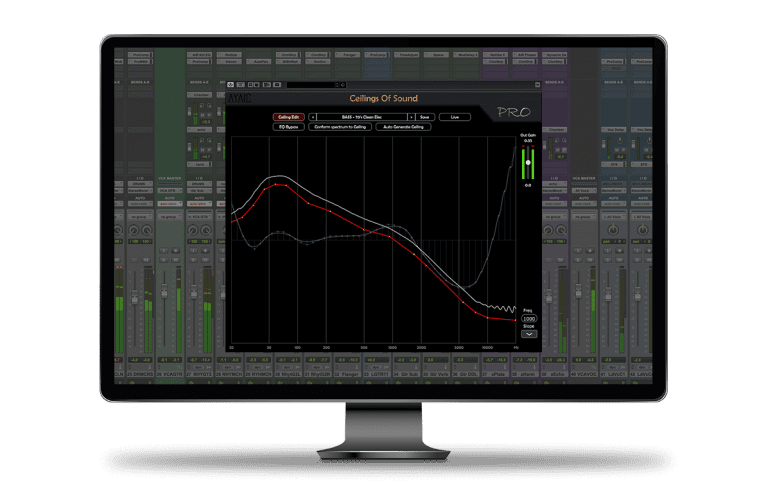Adjust the Out Gain slider handle
The image size is (768, 487).
click(x=528, y=163)
